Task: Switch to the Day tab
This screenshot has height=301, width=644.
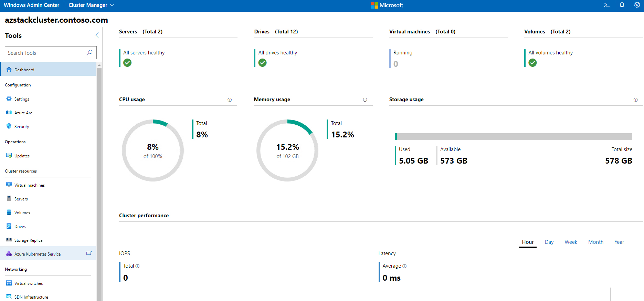Action: pyautogui.click(x=549, y=242)
